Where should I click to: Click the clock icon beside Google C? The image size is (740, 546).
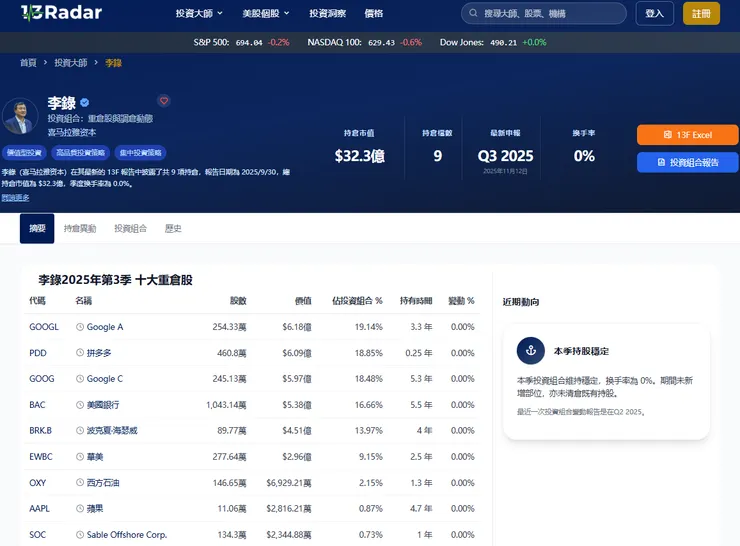tap(80, 378)
